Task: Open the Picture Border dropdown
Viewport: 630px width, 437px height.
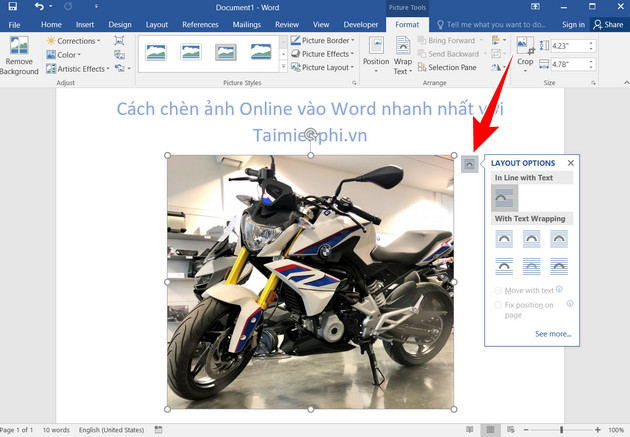Action: (323, 40)
